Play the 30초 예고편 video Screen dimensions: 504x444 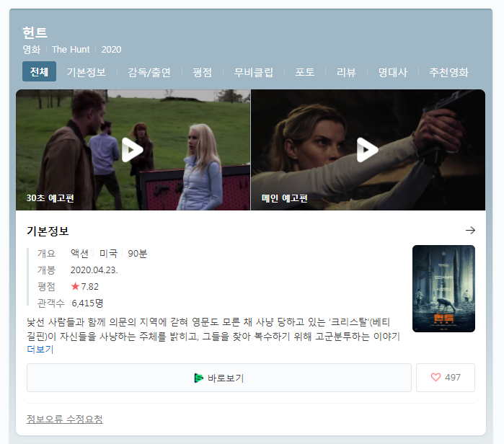coord(132,150)
